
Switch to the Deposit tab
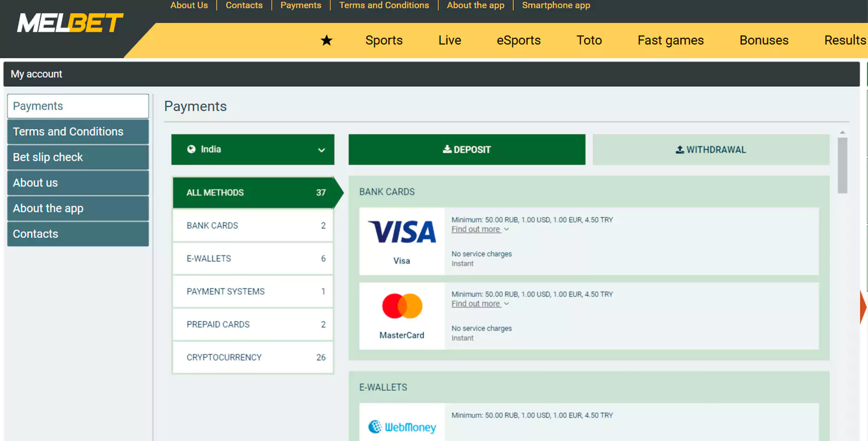(x=467, y=150)
